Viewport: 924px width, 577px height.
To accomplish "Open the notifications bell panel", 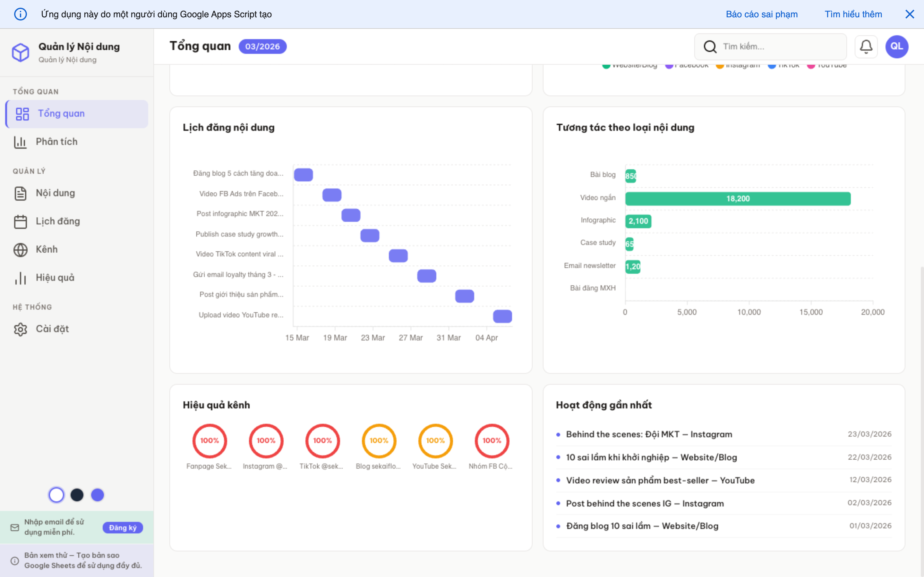I will pyautogui.click(x=866, y=46).
